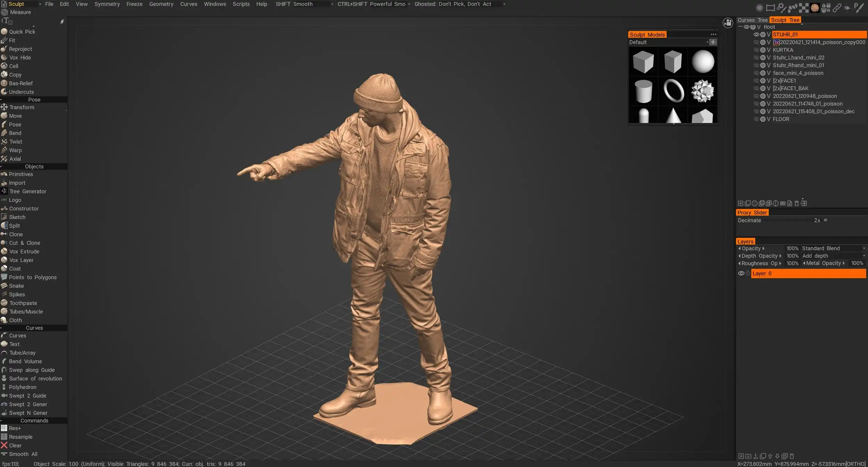Open the Geometry menu

pos(161,4)
